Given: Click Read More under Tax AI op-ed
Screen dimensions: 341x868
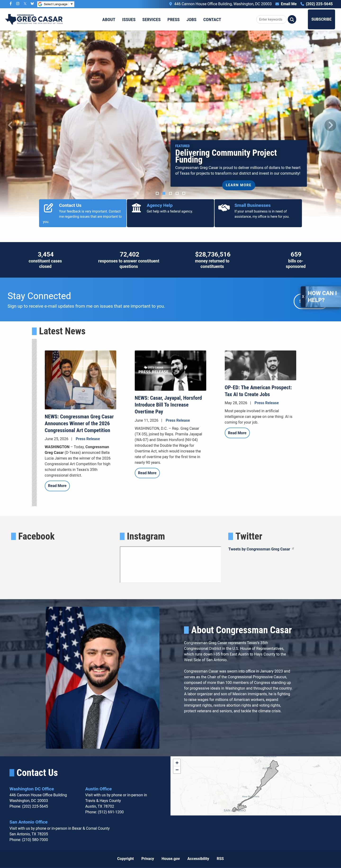Looking at the screenshot, I should coord(237,433).
